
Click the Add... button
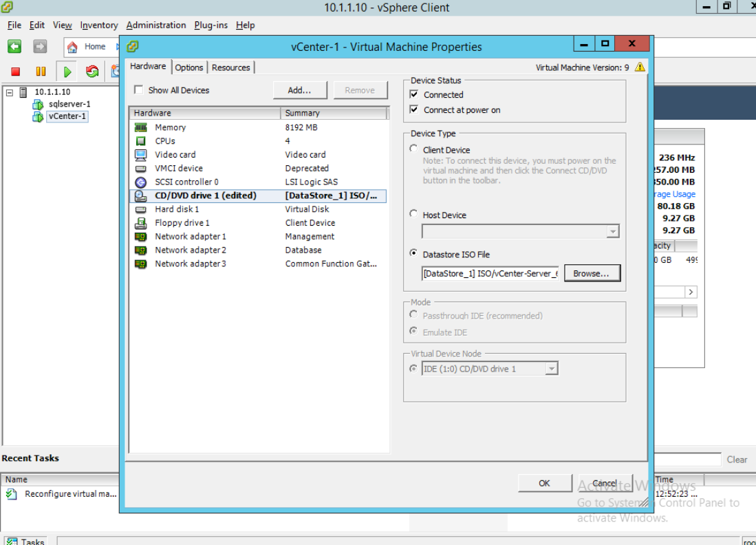tap(299, 90)
